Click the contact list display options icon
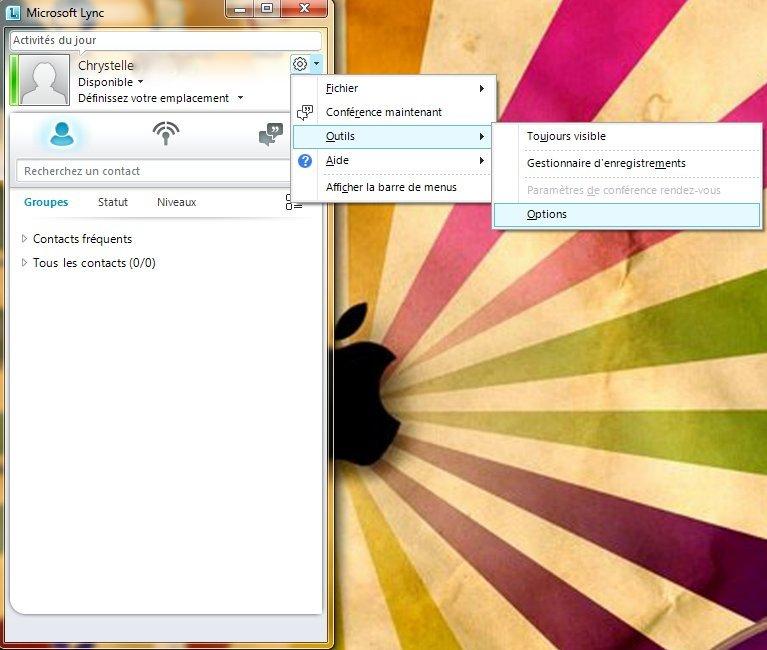Screen dimensions: 767x650 click(x=293, y=202)
